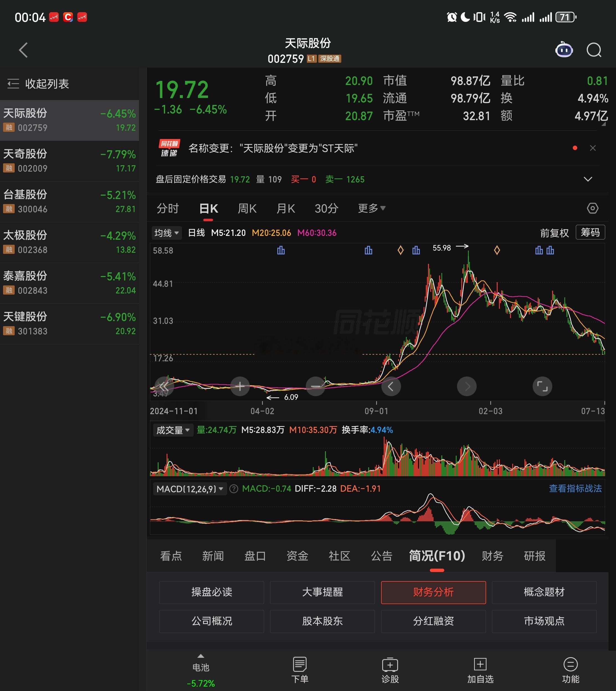Click the 财务分析 button
Image resolution: width=616 pixels, height=691 pixels.
[433, 592]
